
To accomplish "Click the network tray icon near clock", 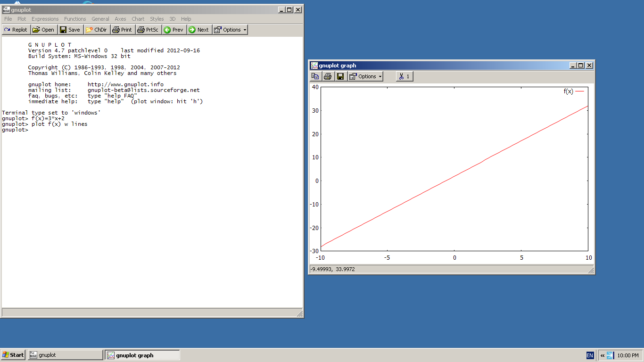I will tap(610, 355).
